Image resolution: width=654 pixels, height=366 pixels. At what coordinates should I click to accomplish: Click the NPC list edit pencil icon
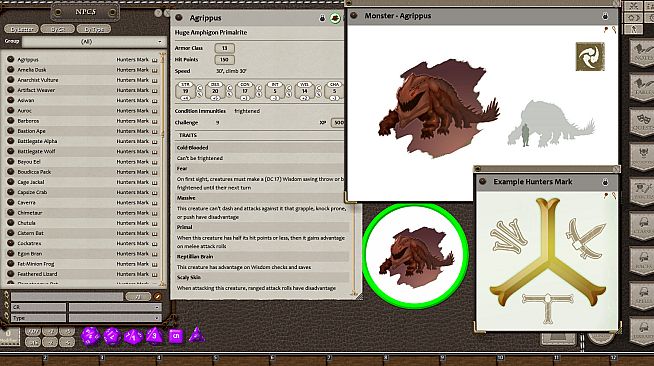click(x=158, y=296)
